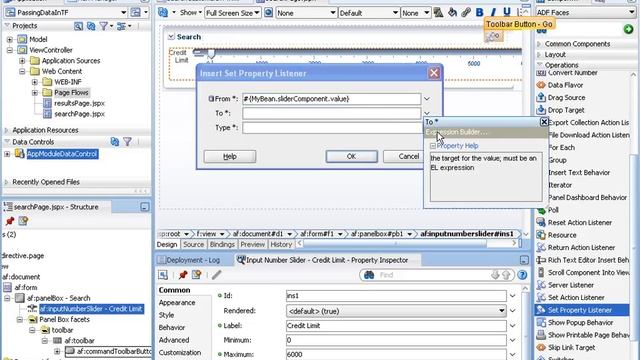Select resultsPage.jspx in Projects tree

79,103
